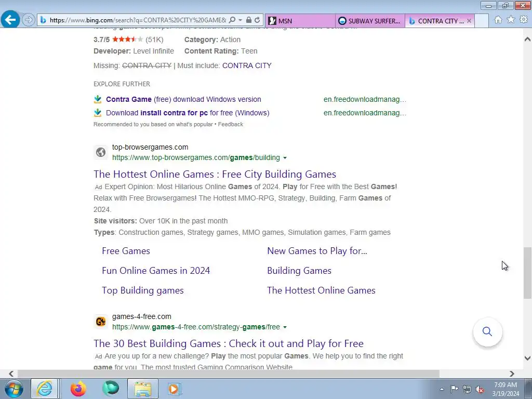
Task: Open the Windows Start menu
Action: 14,389
